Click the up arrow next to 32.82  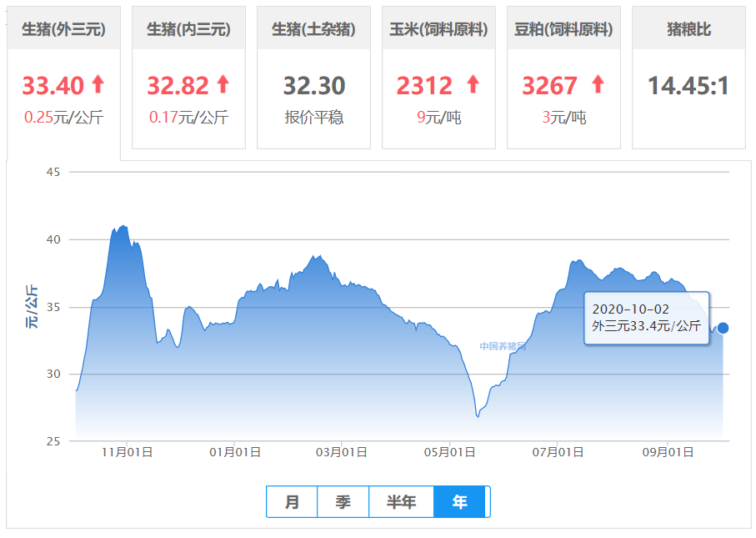coord(222,84)
